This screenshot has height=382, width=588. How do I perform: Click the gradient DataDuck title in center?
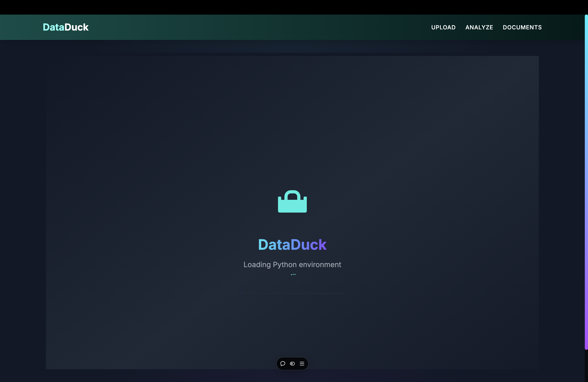click(x=292, y=245)
